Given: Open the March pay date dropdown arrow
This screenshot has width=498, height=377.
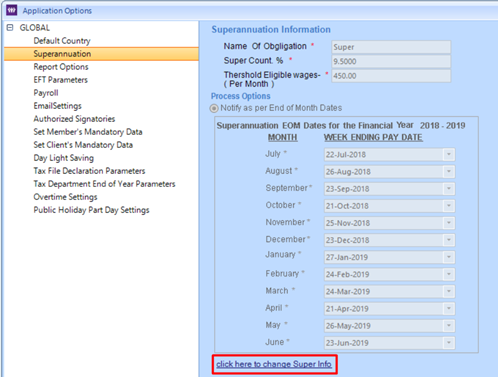Looking at the screenshot, I should click(449, 291).
